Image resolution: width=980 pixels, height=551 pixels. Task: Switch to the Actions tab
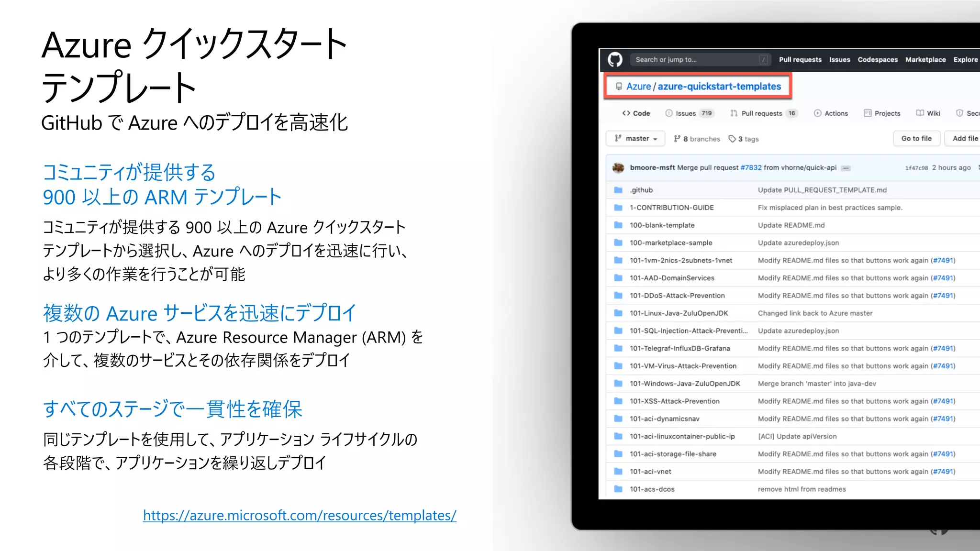pos(831,113)
